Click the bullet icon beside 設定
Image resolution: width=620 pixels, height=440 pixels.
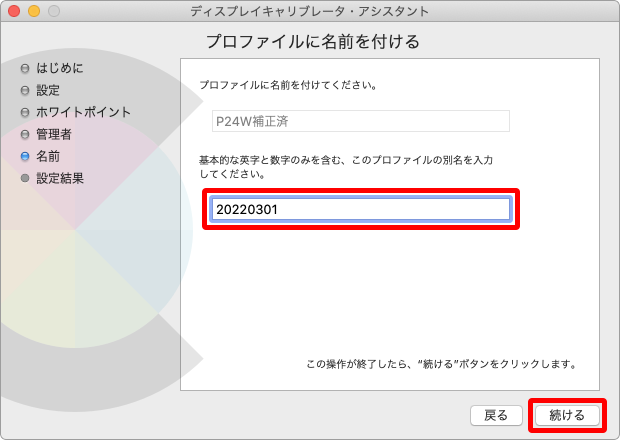coord(25,90)
